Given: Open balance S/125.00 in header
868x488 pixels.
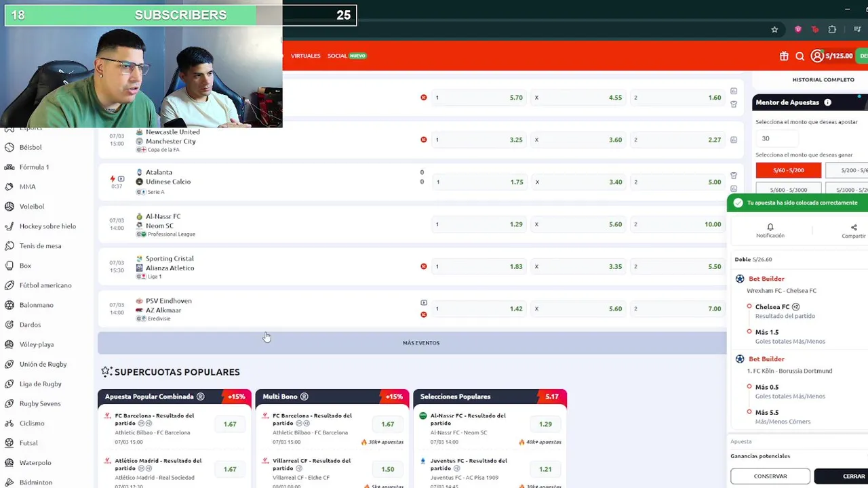Looking at the screenshot, I should (x=839, y=56).
